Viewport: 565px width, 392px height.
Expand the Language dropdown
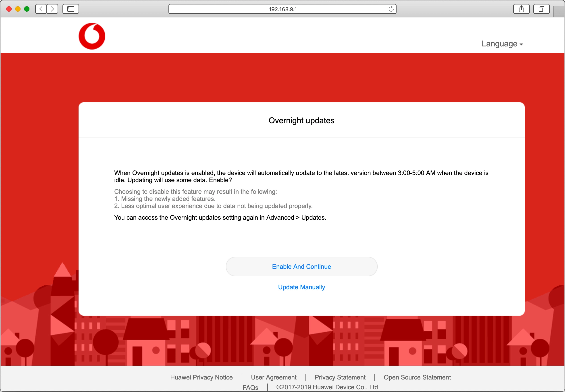tap(502, 44)
